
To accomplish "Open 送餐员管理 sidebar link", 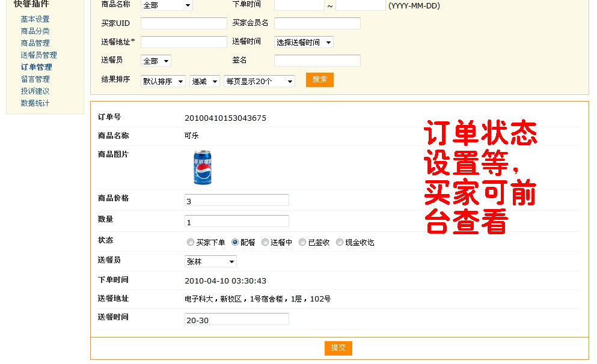I will [x=39, y=55].
